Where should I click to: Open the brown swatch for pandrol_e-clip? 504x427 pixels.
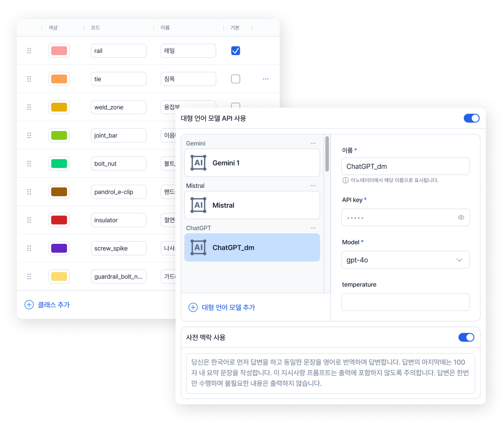pos(59,192)
